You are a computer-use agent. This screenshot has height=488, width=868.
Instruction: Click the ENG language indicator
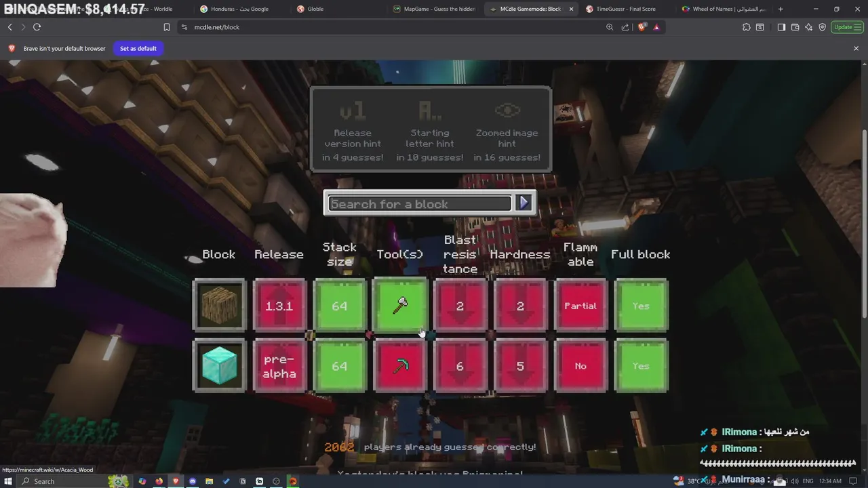[808, 481]
